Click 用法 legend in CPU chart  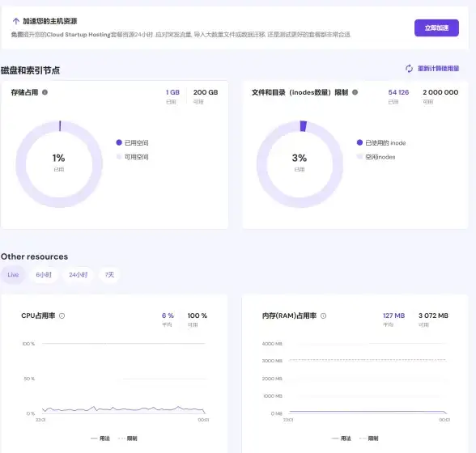(100, 438)
